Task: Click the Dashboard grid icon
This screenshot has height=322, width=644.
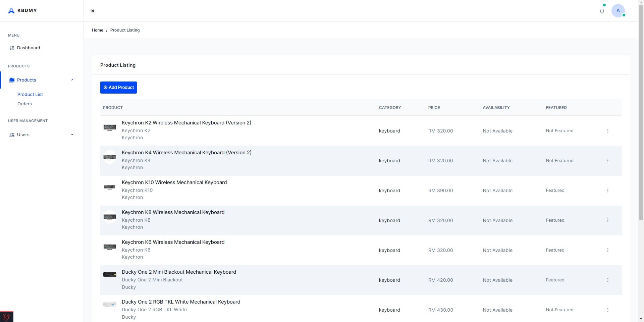Action: tap(12, 48)
